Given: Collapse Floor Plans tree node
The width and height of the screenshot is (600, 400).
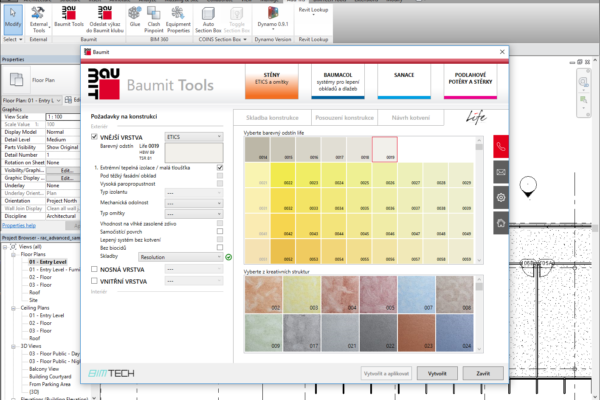Looking at the screenshot, I should point(13,255).
